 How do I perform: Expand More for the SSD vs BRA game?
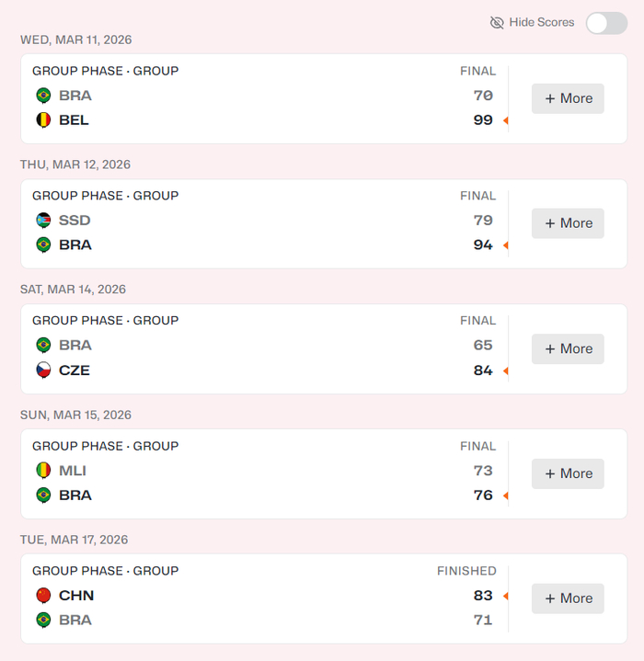tap(568, 223)
